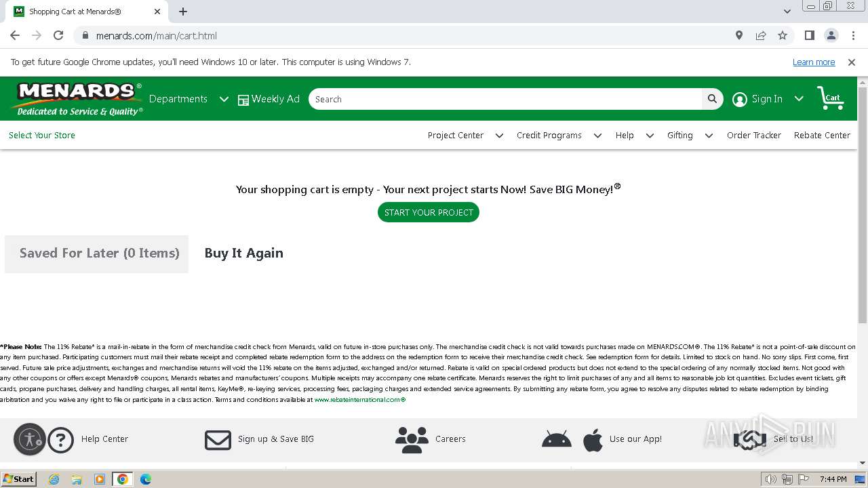Click Select Your Store
Viewport: 868px width, 488px height.
[x=42, y=136]
